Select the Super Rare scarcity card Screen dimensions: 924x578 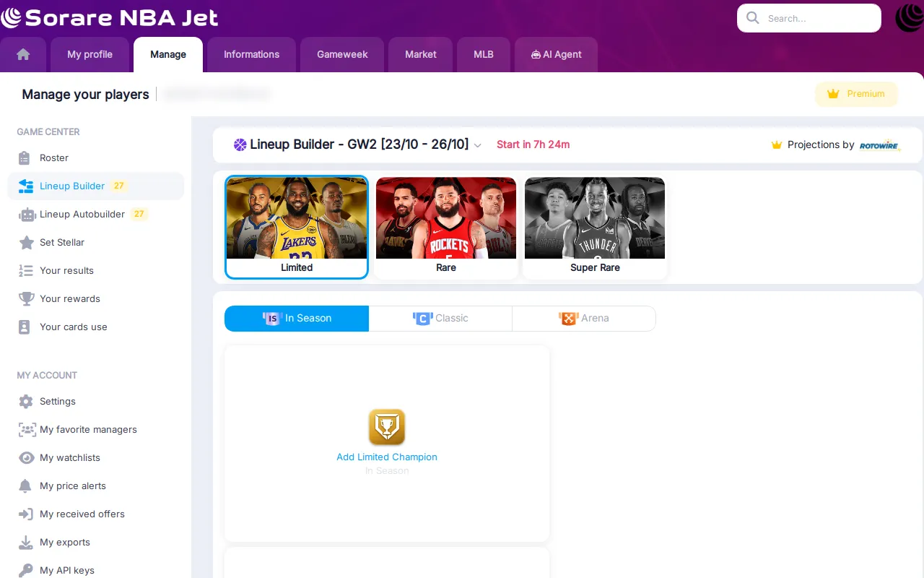tap(595, 227)
